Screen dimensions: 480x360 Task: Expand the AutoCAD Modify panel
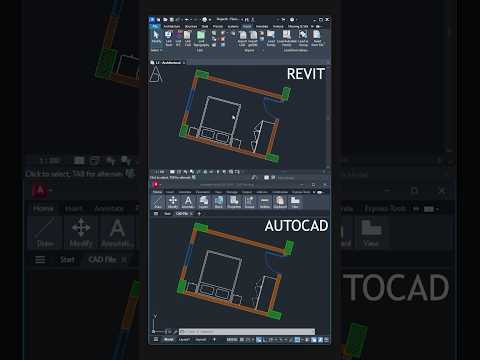point(173,202)
